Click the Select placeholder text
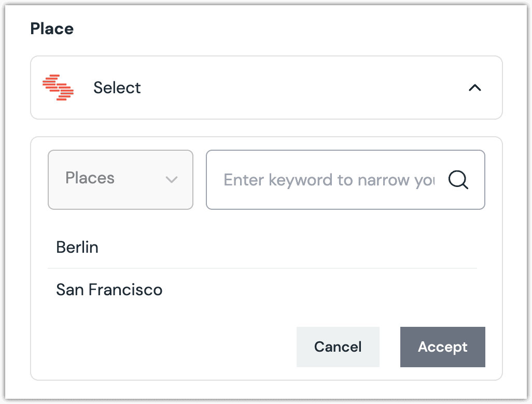 pyautogui.click(x=117, y=88)
